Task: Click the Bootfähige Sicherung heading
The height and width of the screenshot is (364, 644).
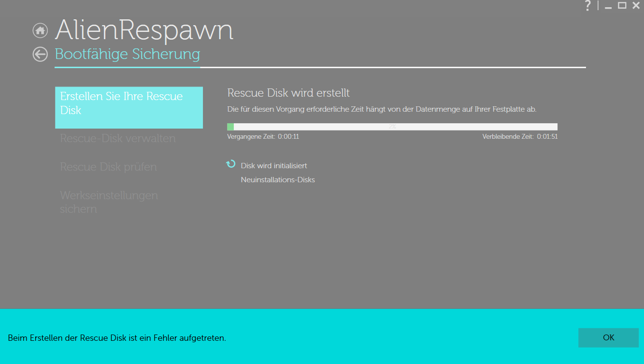Action: [128, 54]
